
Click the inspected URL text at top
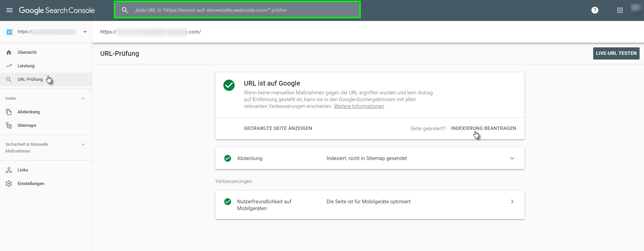(x=150, y=32)
